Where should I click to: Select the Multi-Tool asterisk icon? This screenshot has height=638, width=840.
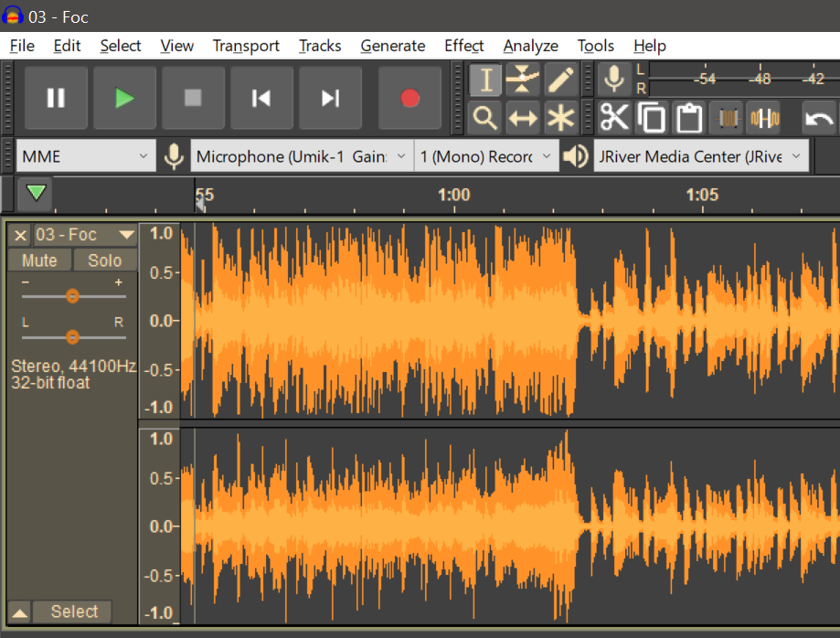(560, 117)
